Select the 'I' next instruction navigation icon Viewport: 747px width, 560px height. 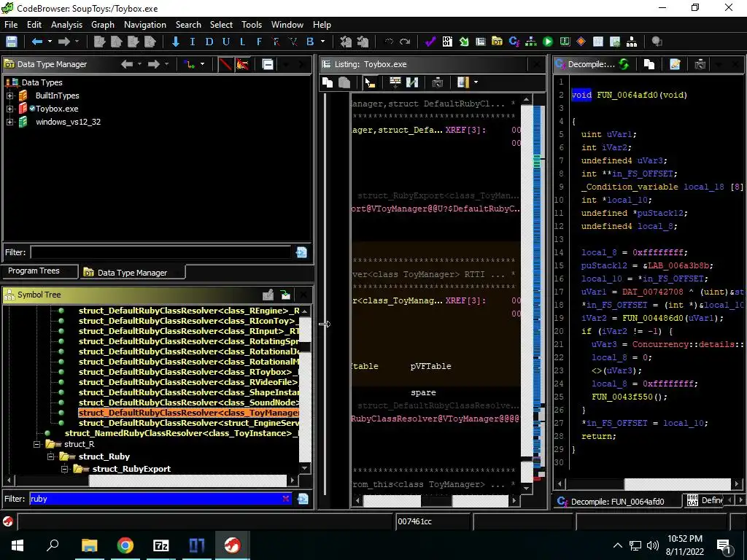(193, 42)
